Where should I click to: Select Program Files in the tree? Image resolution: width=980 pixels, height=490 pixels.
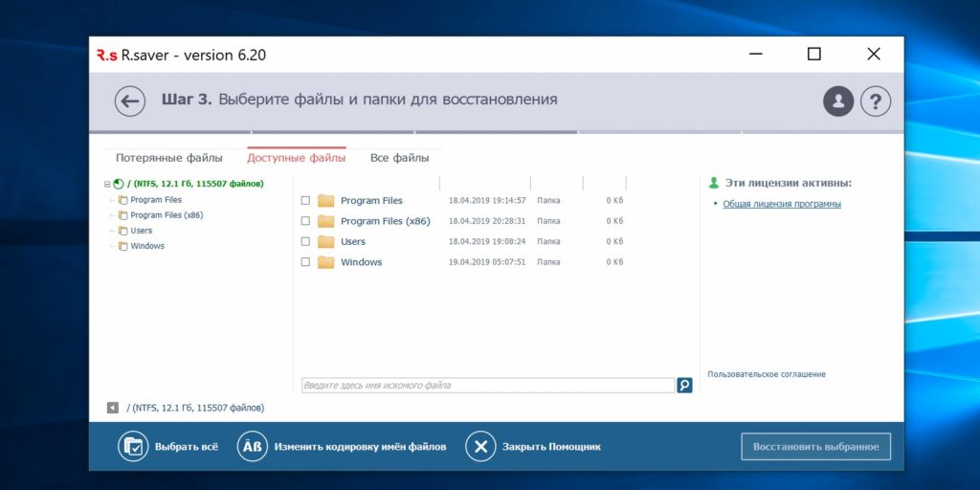156,200
